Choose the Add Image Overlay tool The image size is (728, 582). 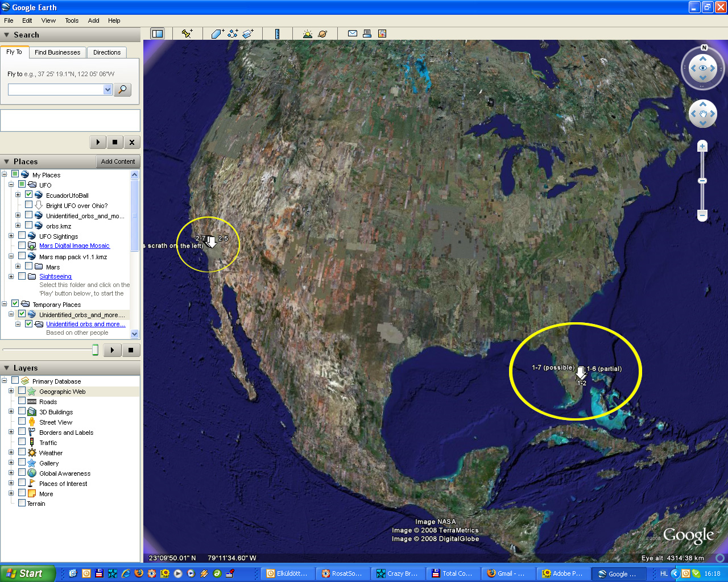click(x=248, y=34)
